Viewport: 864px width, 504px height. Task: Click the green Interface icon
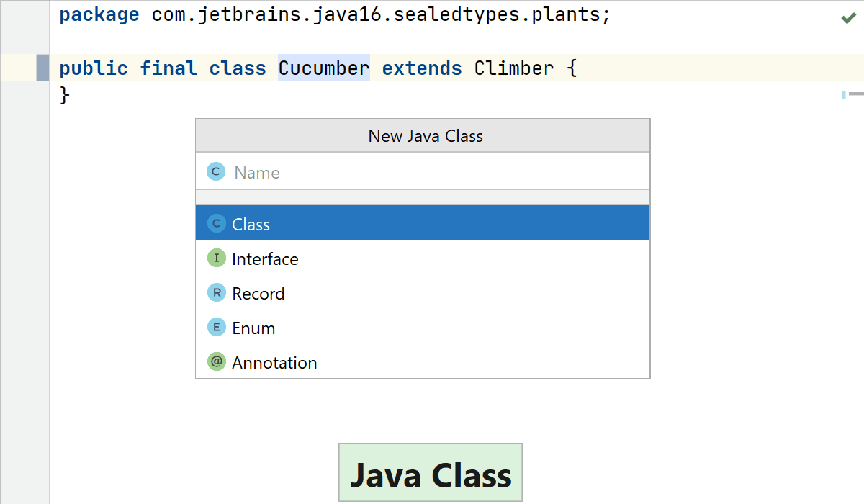coord(215,258)
